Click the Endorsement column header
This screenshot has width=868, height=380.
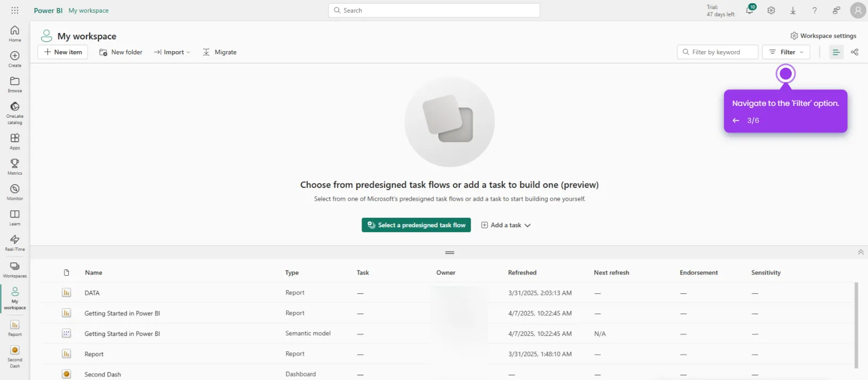[699, 272]
